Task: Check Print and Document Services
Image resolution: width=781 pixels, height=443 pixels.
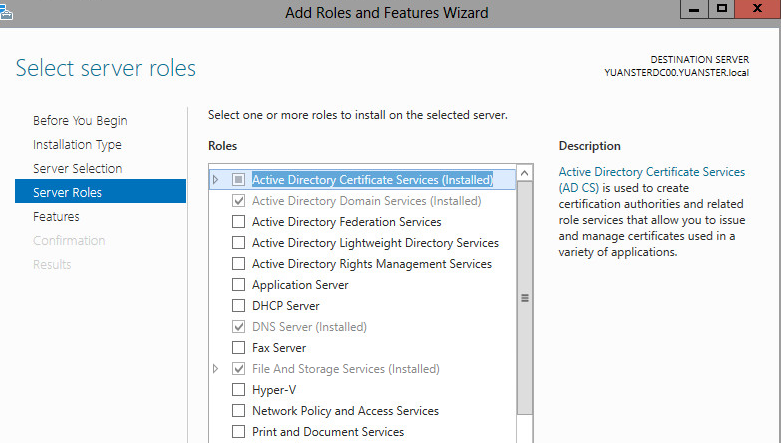Action: (x=239, y=432)
